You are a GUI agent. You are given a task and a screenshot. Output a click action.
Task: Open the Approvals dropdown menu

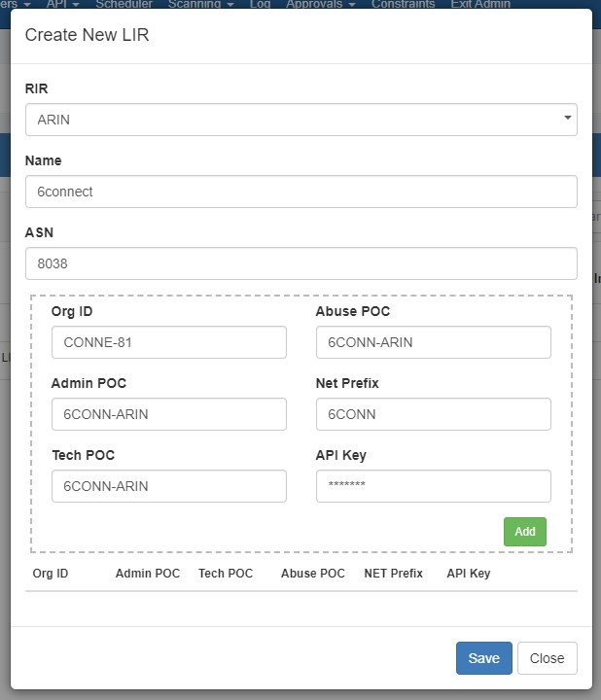(x=320, y=4)
